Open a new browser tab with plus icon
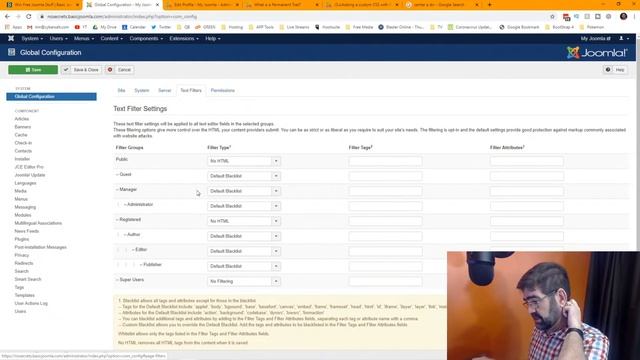This screenshot has width=640, height=360. click(x=489, y=5)
